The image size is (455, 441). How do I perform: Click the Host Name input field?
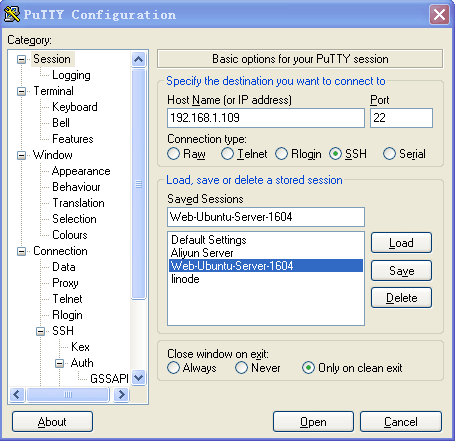pos(266,118)
